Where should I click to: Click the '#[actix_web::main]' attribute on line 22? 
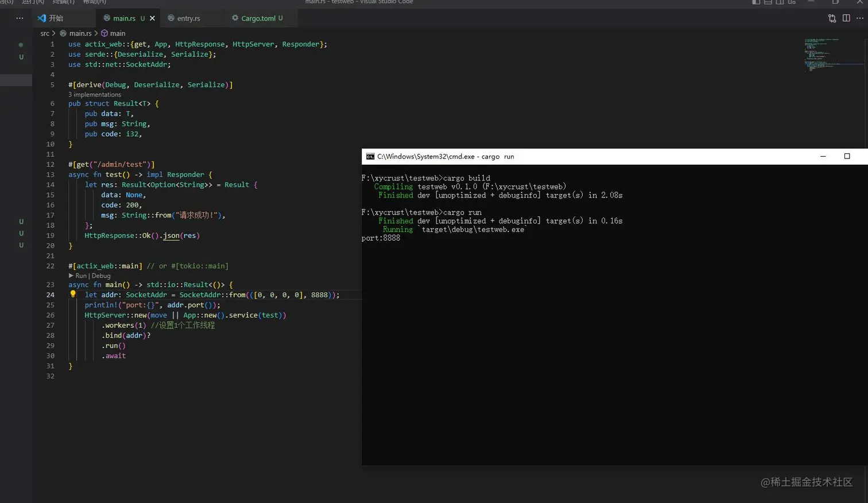click(x=106, y=266)
